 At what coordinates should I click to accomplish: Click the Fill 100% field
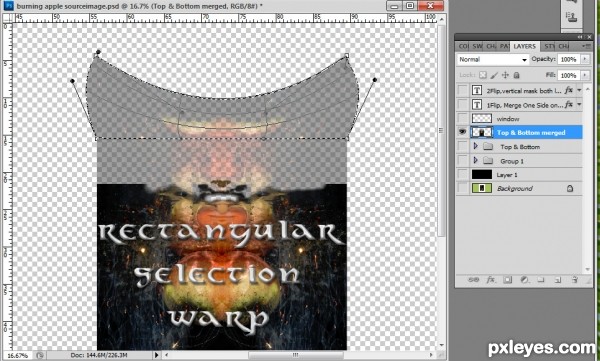tap(569, 75)
